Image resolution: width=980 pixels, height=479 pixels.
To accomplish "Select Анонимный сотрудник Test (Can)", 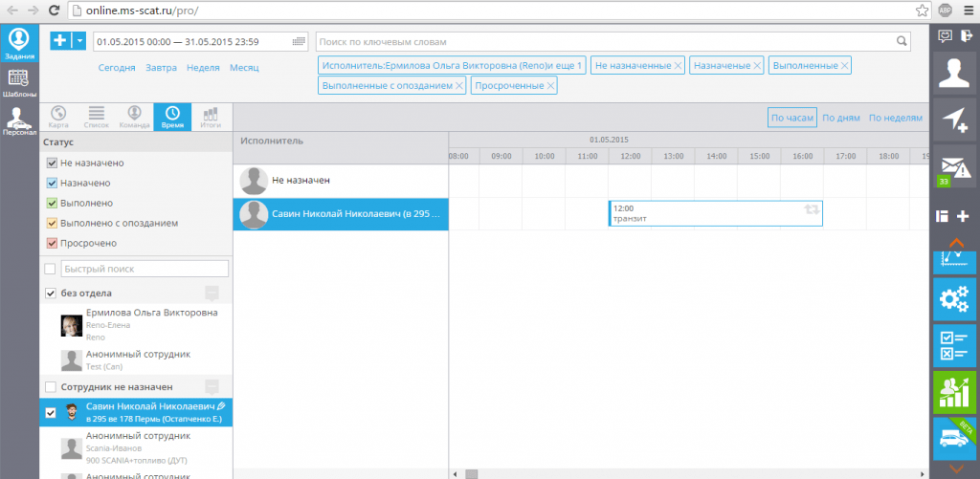I will pos(136,360).
